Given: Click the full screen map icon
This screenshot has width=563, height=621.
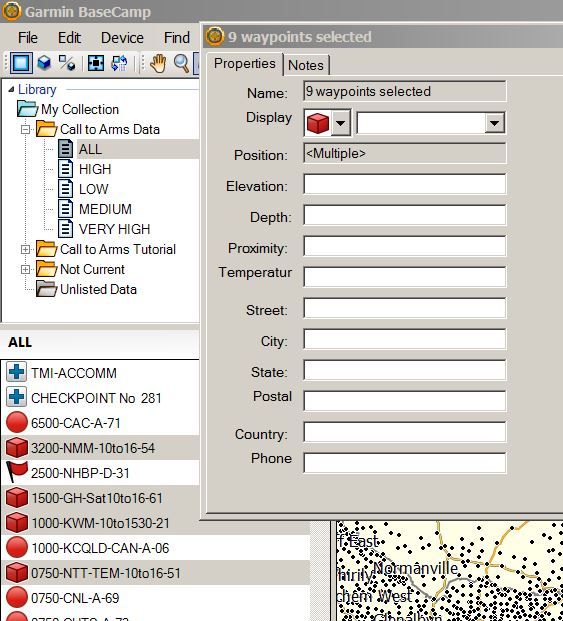Looking at the screenshot, I should coord(96,63).
